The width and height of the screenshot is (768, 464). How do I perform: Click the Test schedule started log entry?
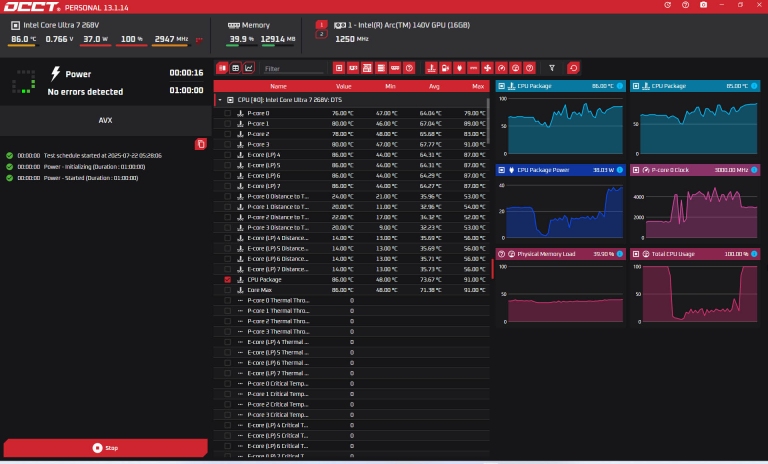102,155
